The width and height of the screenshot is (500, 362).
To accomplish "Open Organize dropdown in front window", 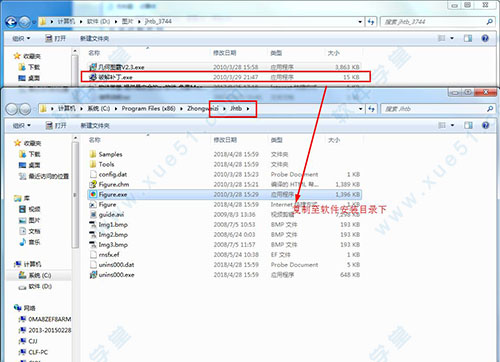I will [21, 126].
